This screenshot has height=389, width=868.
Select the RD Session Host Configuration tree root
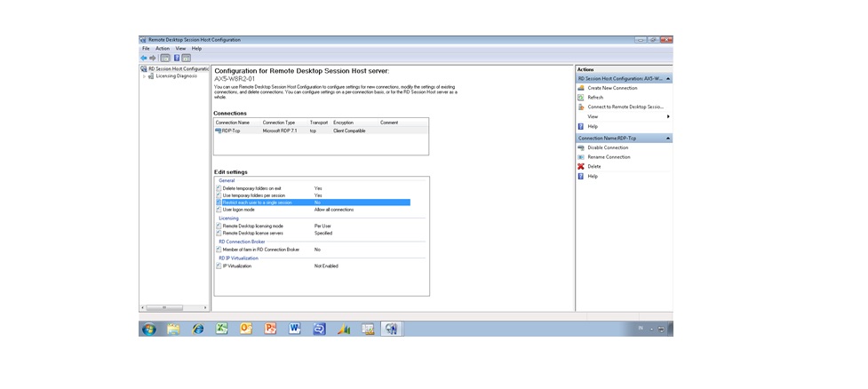coord(175,69)
